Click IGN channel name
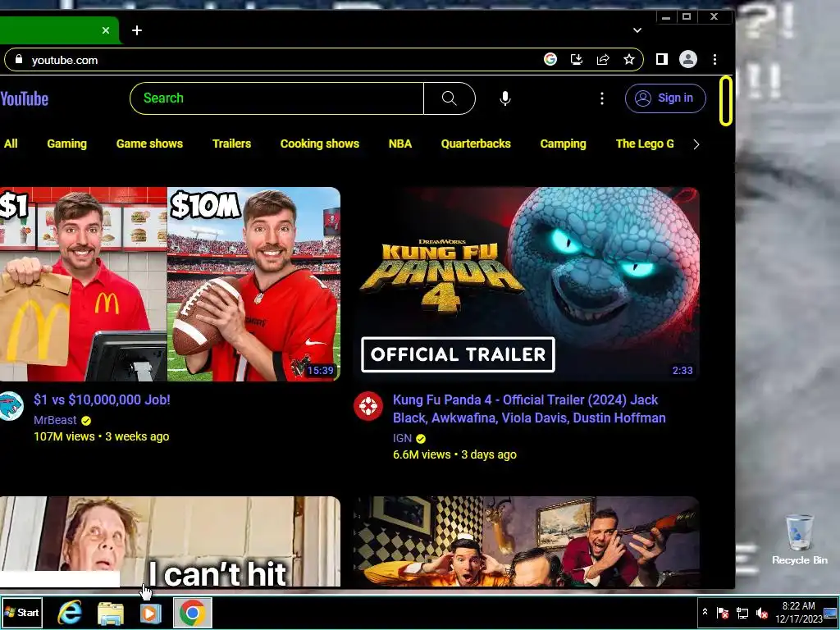This screenshot has width=840, height=630. pyautogui.click(x=402, y=438)
